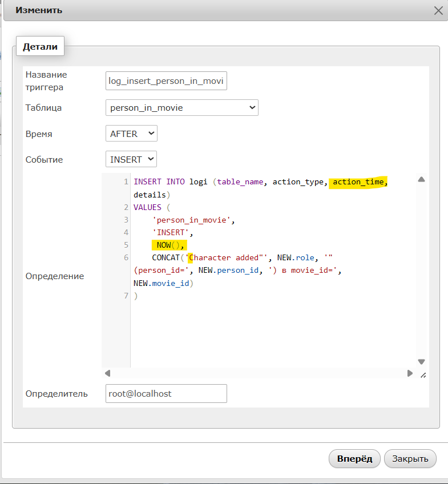Click the Определение label
The height and width of the screenshot is (484, 448).
(55, 276)
